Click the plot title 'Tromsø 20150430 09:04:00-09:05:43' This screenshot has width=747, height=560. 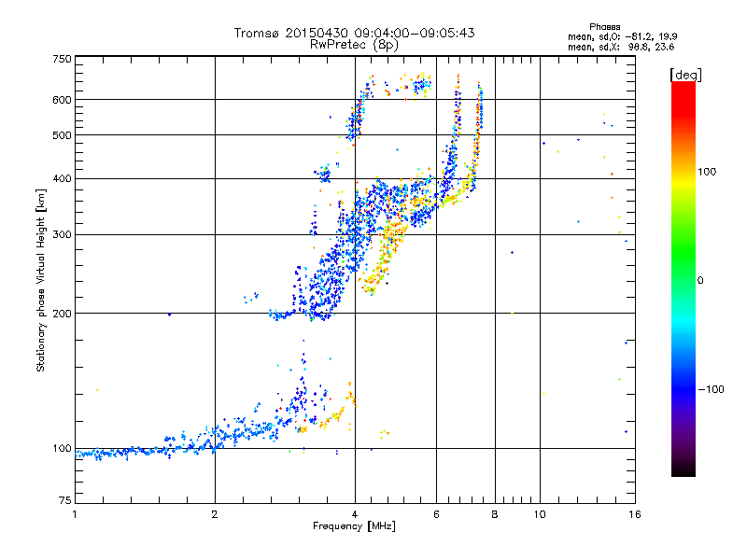pos(354,33)
